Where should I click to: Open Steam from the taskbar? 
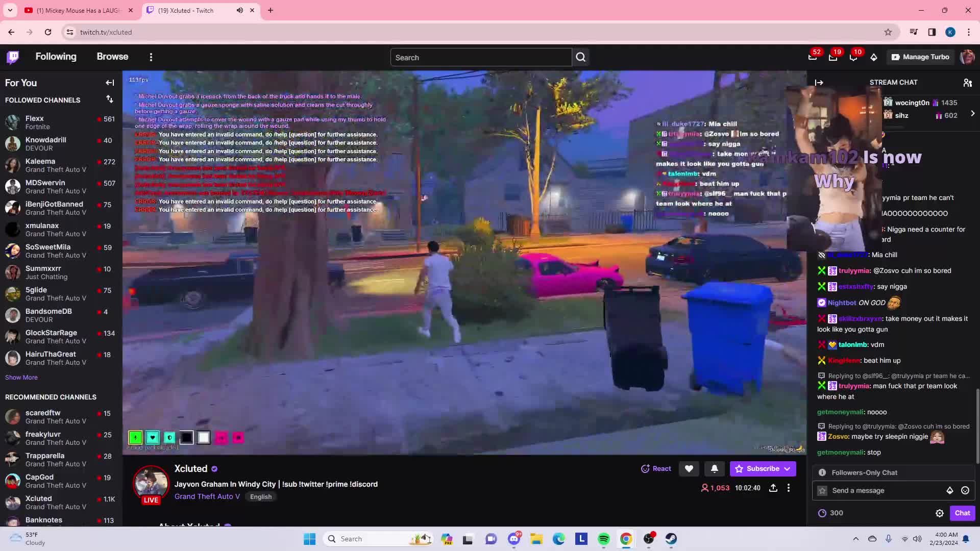pos(671,539)
